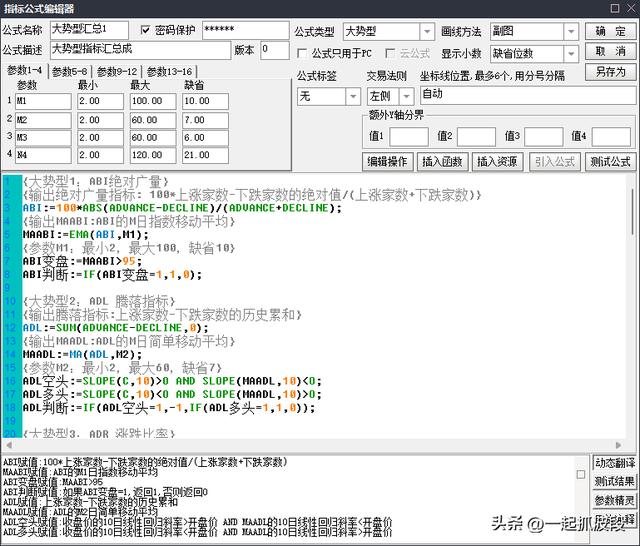Click M1 default value 10.00
The width and height of the screenshot is (640, 546).
pos(205,101)
